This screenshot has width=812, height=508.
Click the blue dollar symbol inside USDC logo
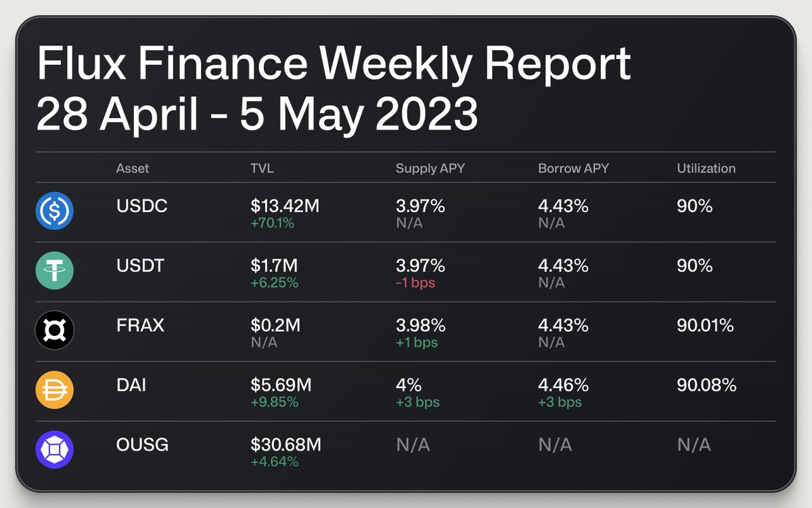[x=54, y=210]
